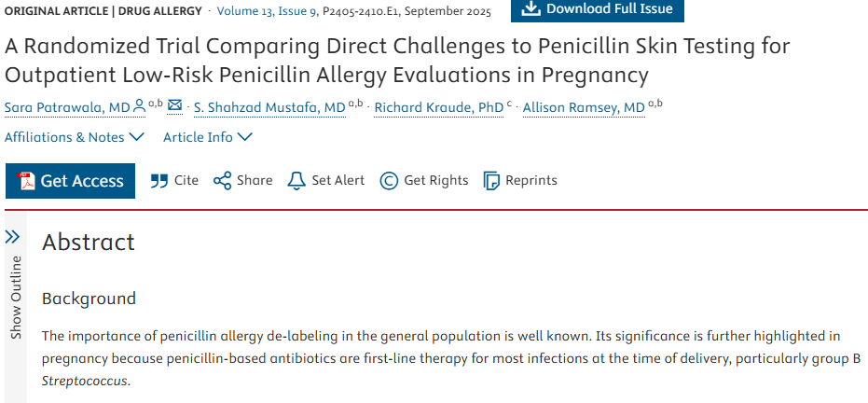Click the Get Access button
This screenshot has width=868, height=403.
[x=70, y=181]
